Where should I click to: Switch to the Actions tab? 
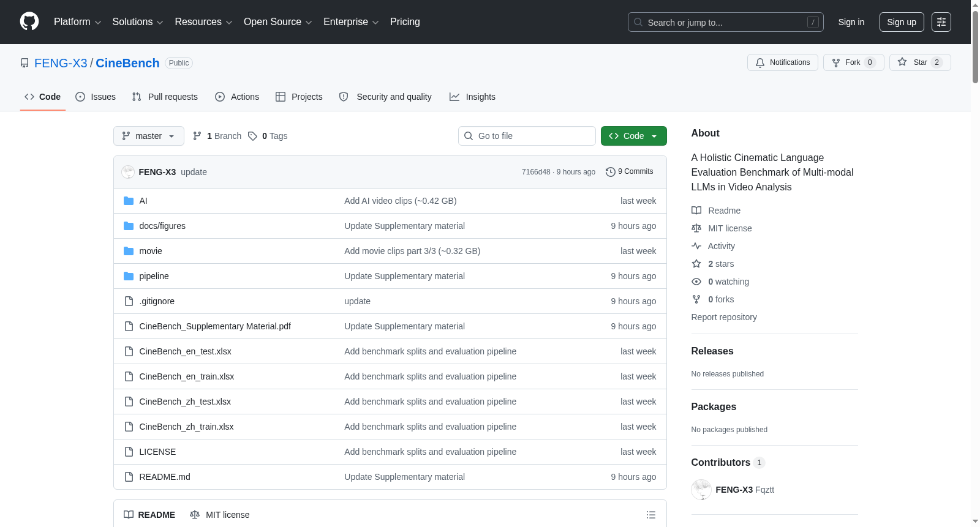click(x=237, y=97)
